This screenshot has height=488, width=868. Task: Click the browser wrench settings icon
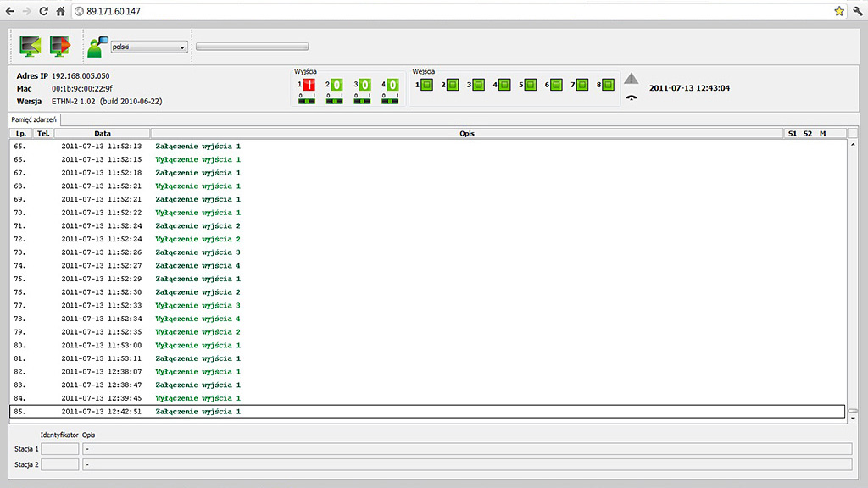click(x=856, y=11)
